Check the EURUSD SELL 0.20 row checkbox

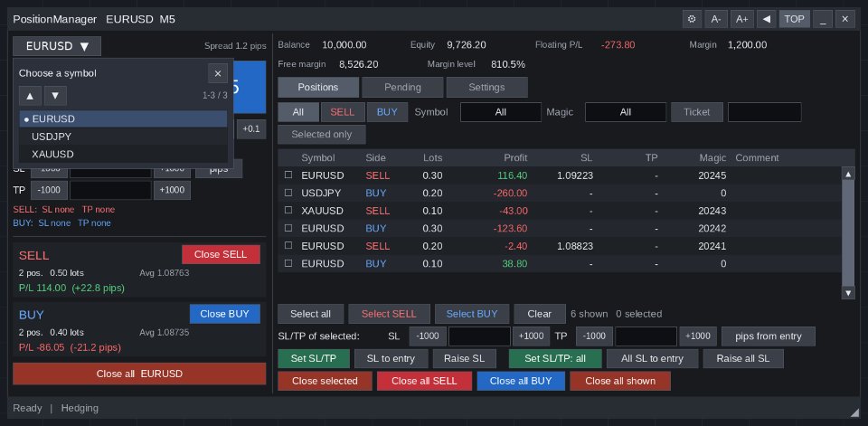[x=288, y=245]
